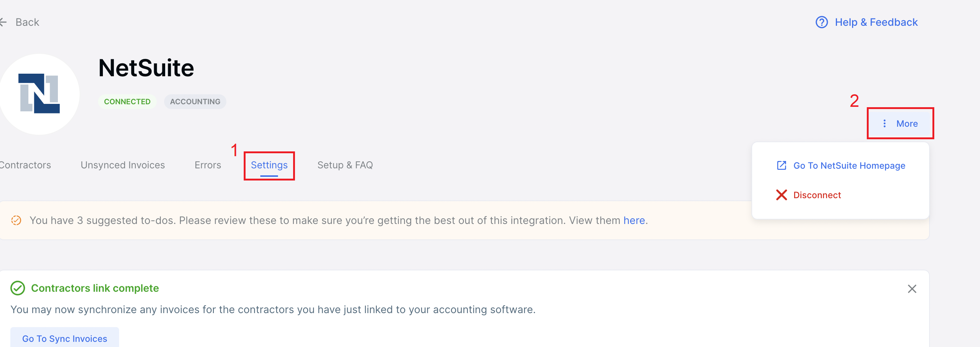Click the green checkmark on Contractors link complete
This screenshot has height=347, width=980.
pos(17,288)
